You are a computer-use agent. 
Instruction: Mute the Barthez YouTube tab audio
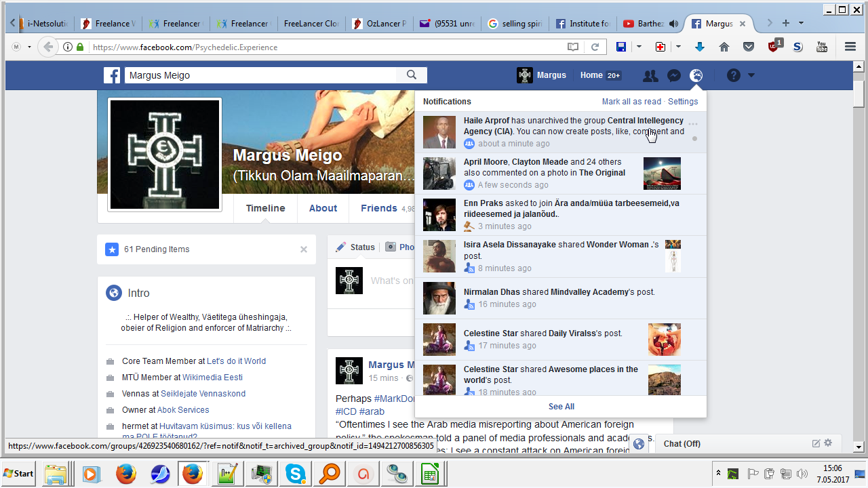pos(673,24)
